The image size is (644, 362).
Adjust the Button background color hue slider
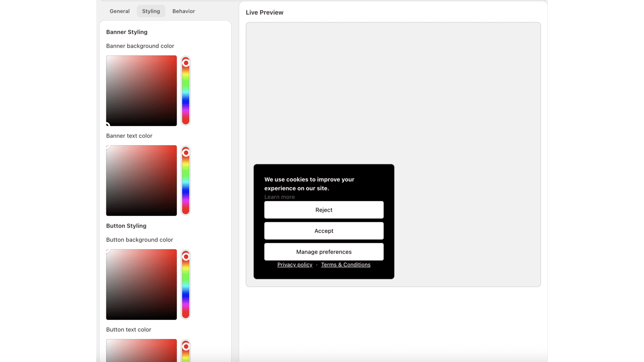tap(186, 284)
